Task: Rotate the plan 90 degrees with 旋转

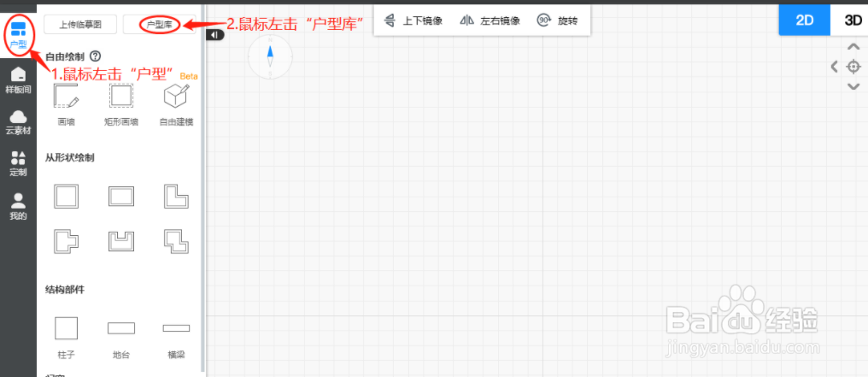Action: click(x=557, y=21)
